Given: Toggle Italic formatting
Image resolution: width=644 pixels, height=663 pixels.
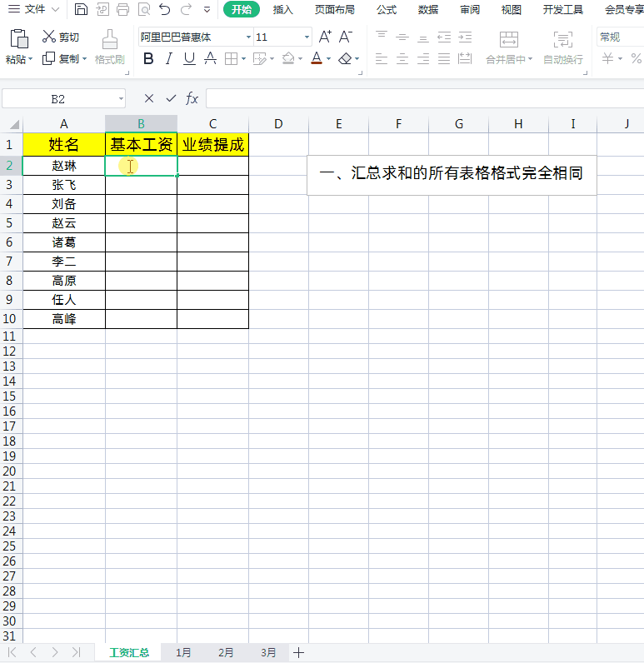Looking at the screenshot, I should [x=169, y=58].
